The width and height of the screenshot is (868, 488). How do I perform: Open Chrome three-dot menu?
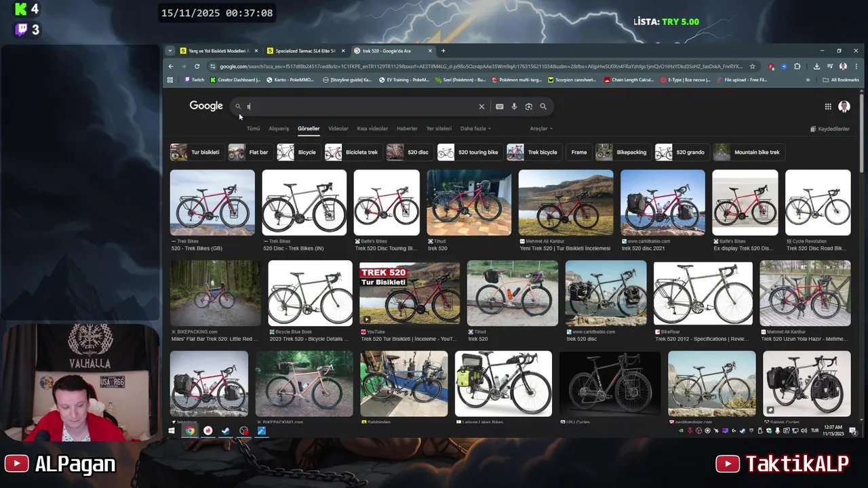coord(855,66)
